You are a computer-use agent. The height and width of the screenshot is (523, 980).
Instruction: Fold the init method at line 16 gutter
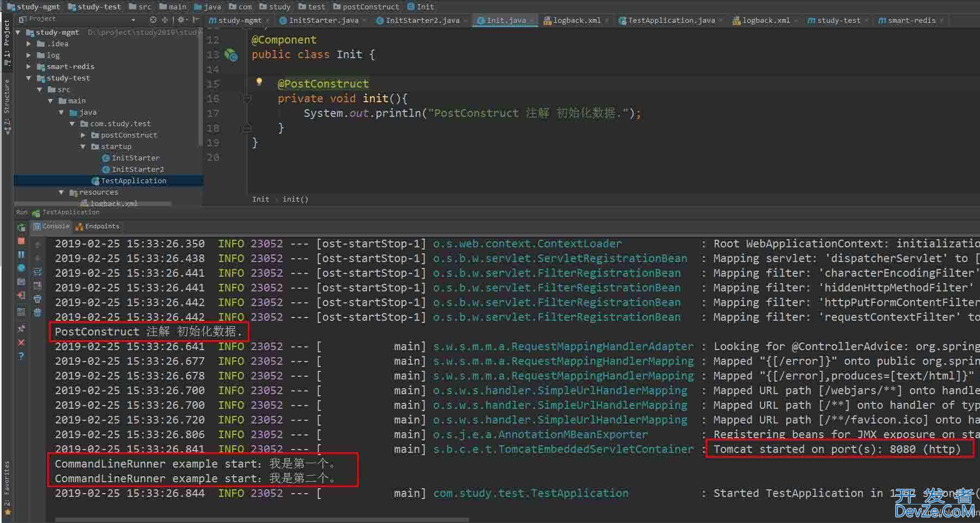click(246, 99)
